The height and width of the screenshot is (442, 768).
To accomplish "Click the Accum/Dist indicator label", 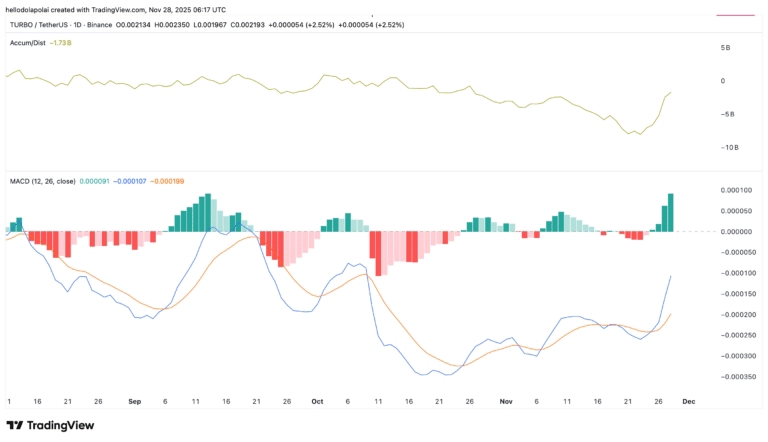I will 25,44.
